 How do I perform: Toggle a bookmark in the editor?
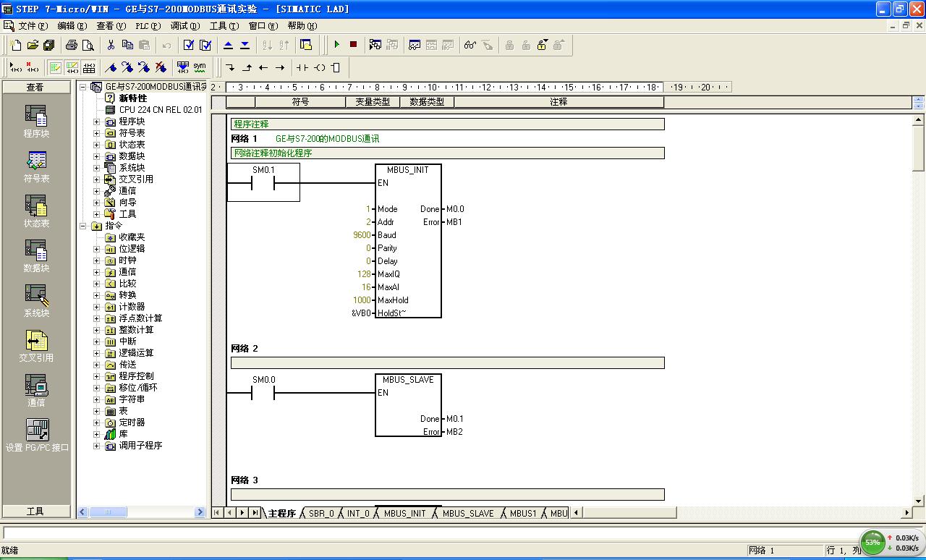(x=111, y=67)
